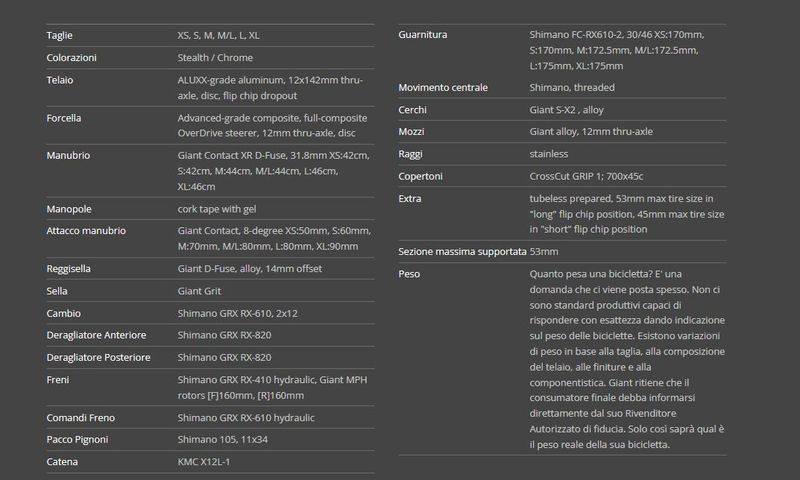Select the 'Sella' label
This screenshot has height=480, width=800.
click(57, 291)
